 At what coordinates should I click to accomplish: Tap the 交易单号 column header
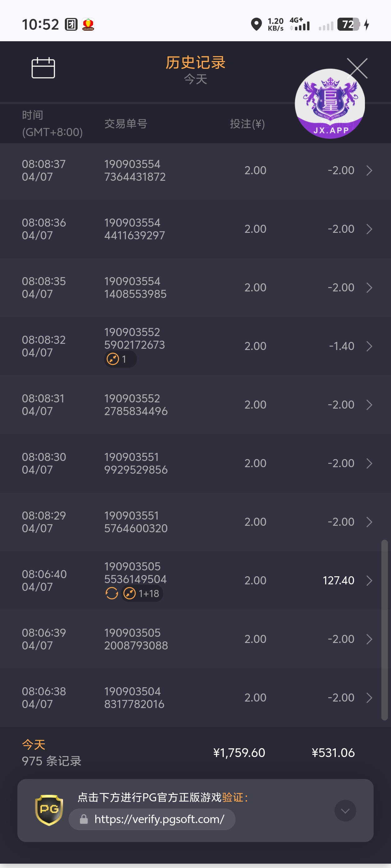pos(125,124)
